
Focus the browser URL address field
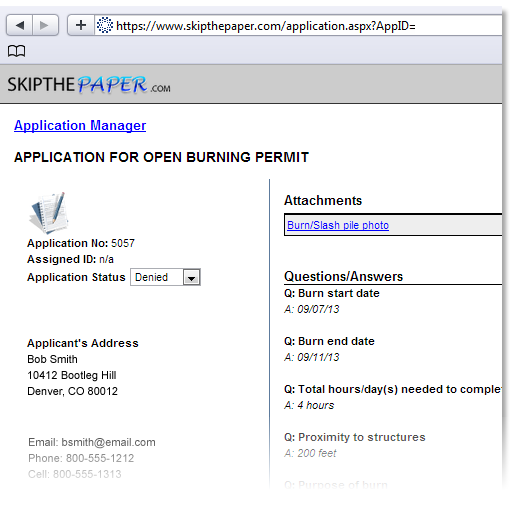coord(298,25)
